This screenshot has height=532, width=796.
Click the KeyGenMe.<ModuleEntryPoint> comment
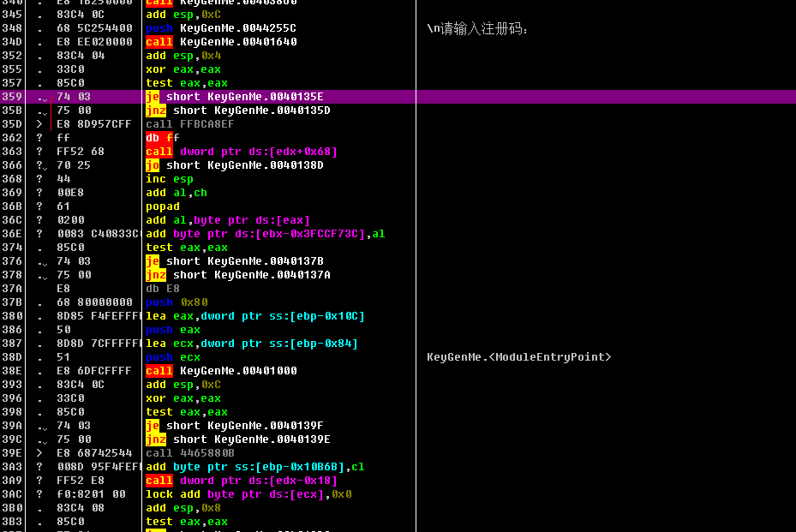coord(519,357)
